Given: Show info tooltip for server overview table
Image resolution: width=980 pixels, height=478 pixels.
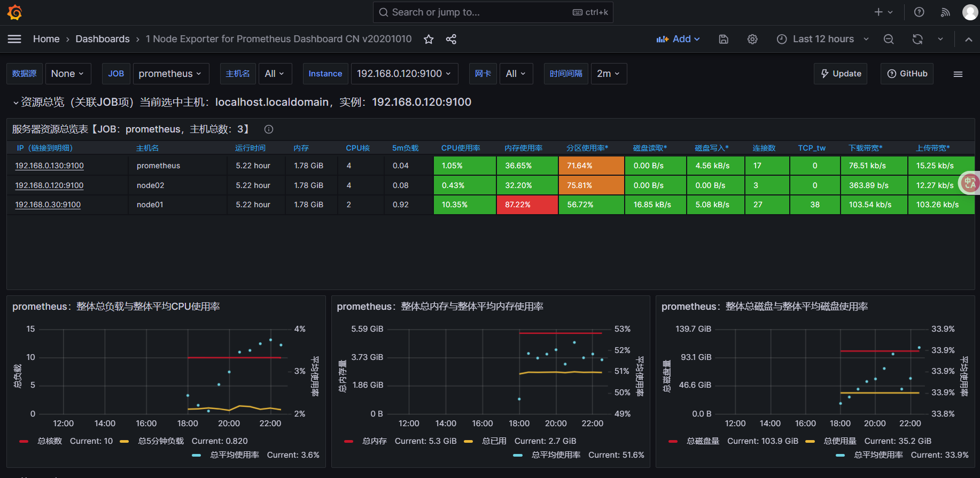Looking at the screenshot, I should 269,129.
